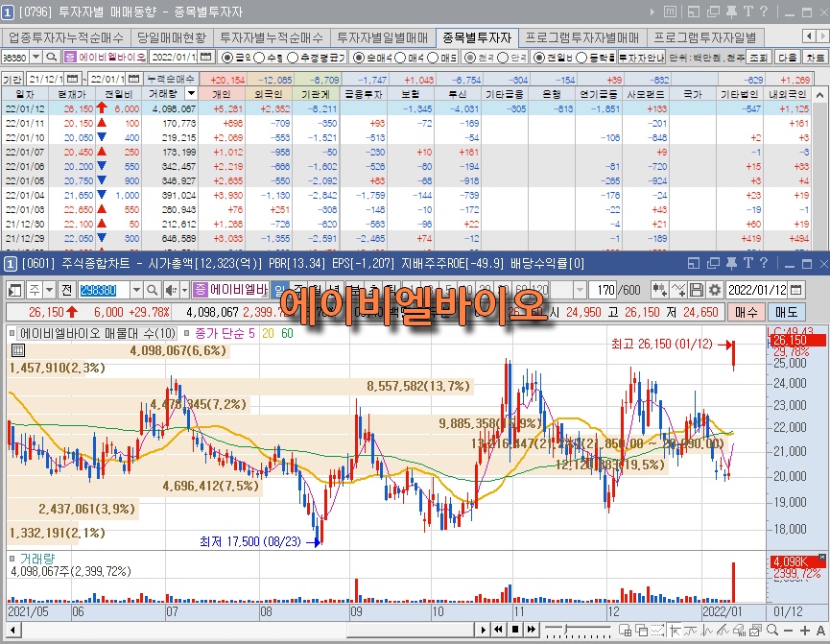Click the T font icon in chart window title
Viewport: 830px width, 644px height.
(747, 263)
